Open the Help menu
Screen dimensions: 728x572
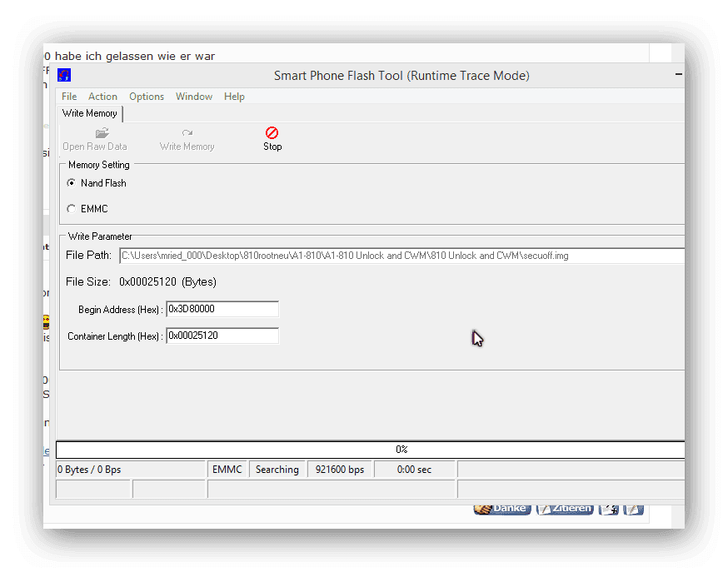tap(234, 97)
